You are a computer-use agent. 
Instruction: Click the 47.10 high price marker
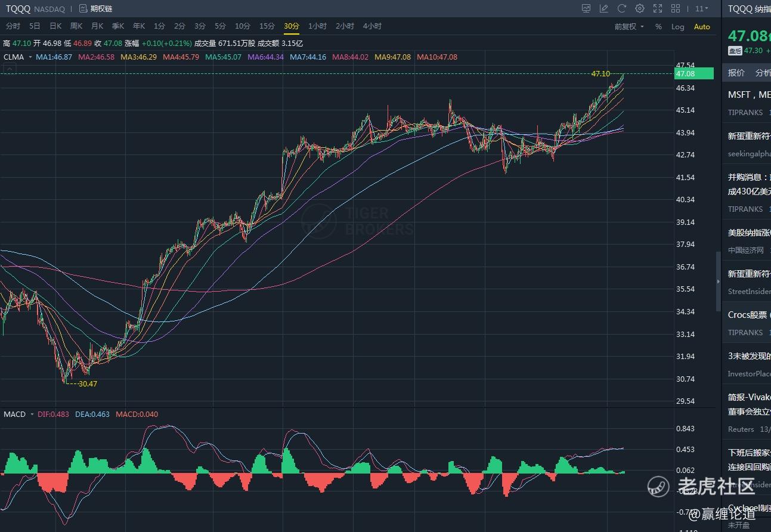(x=600, y=73)
